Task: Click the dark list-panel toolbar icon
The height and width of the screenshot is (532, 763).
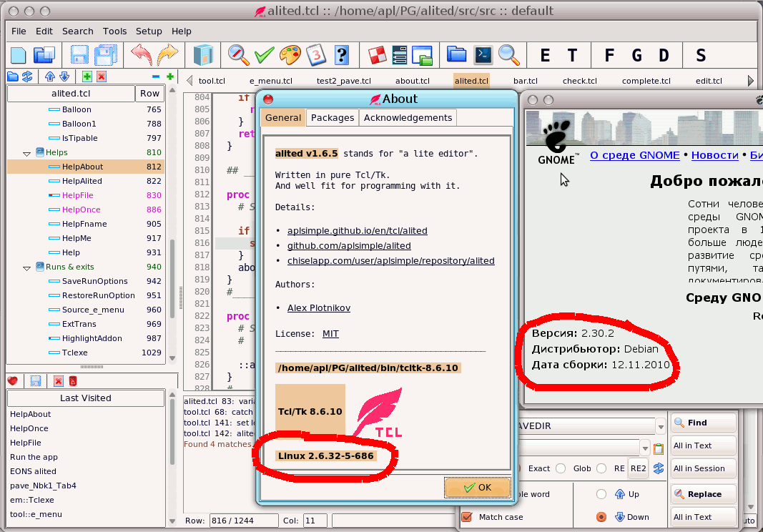Action: (400, 55)
